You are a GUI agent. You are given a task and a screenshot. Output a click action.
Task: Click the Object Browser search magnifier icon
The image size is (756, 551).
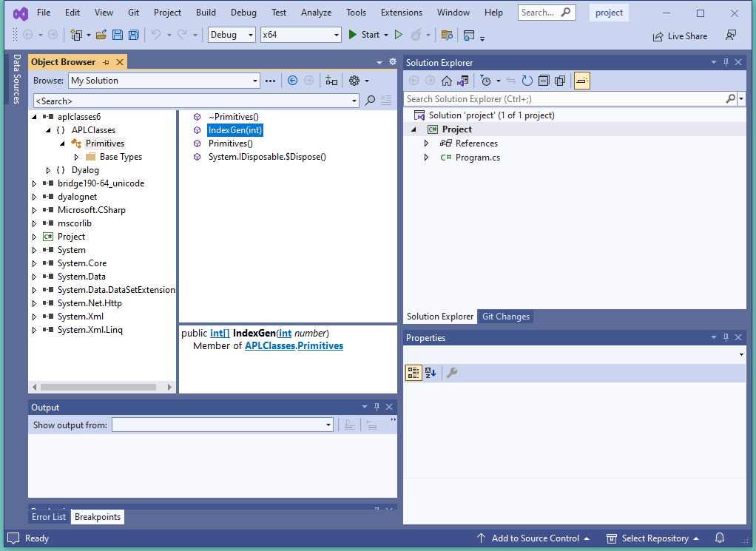pos(370,101)
